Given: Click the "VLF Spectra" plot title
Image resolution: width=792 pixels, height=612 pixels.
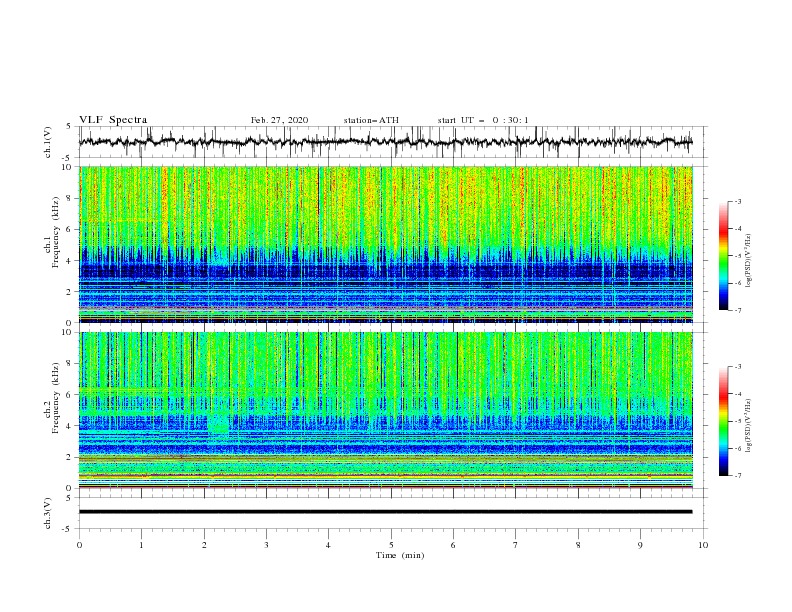Looking at the screenshot, I should point(113,120).
